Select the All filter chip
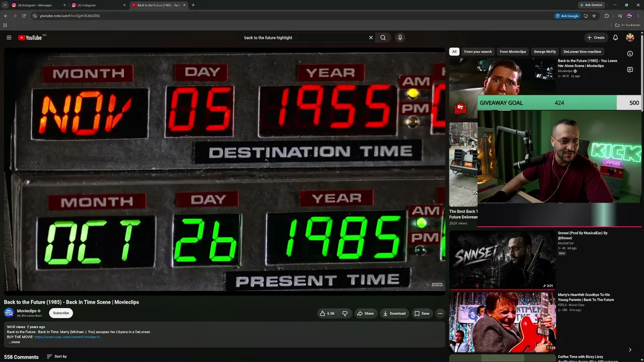 [454, 52]
